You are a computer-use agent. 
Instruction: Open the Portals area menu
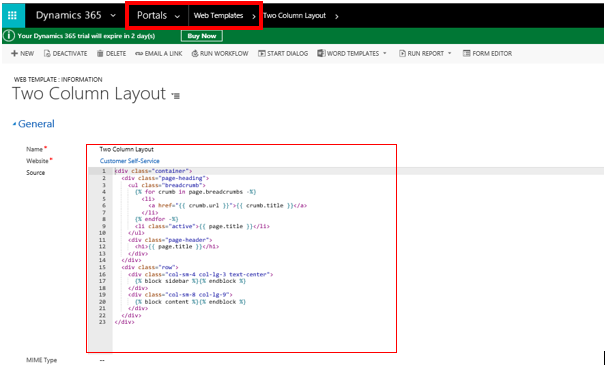click(152, 15)
